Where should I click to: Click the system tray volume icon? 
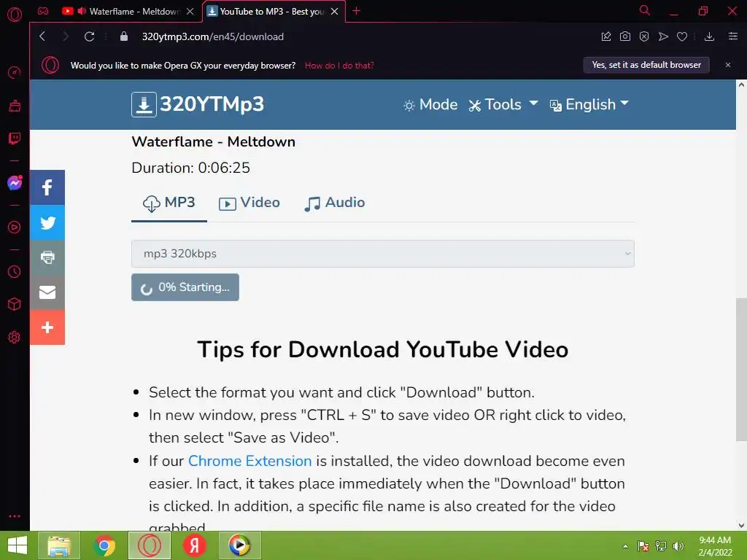(x=678, y=546)
